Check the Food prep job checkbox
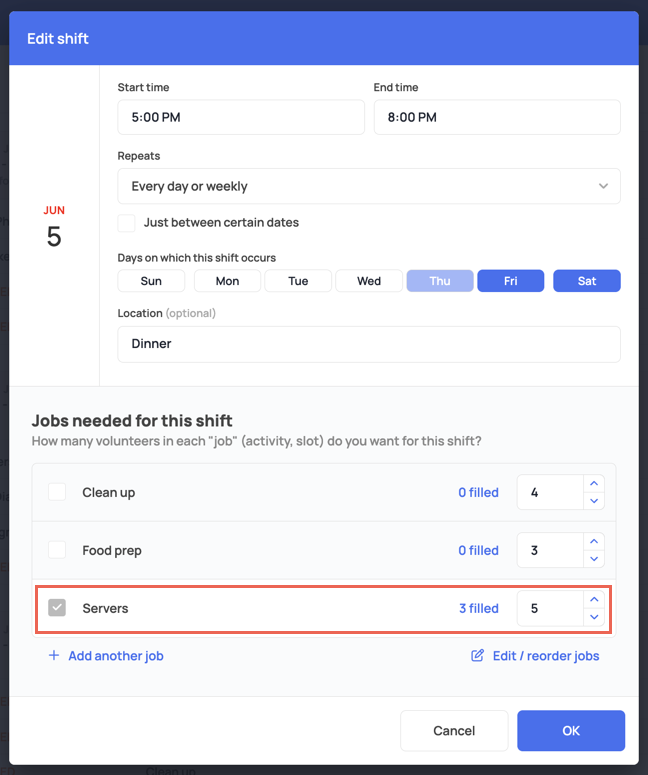The height and width of the screenshot is (775, 648). pos(57,550)
